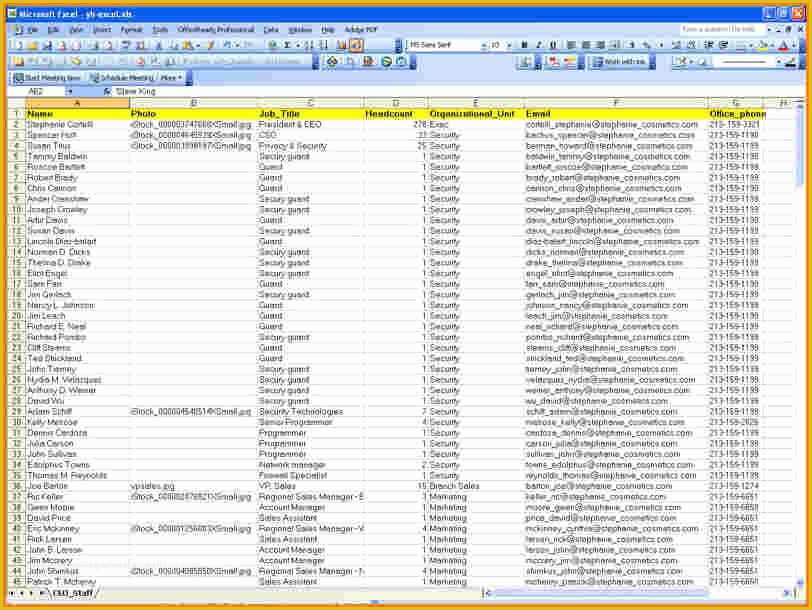
Task: Toggle Underline formatting
Action: pyautogui.click(x=553, y=46)
